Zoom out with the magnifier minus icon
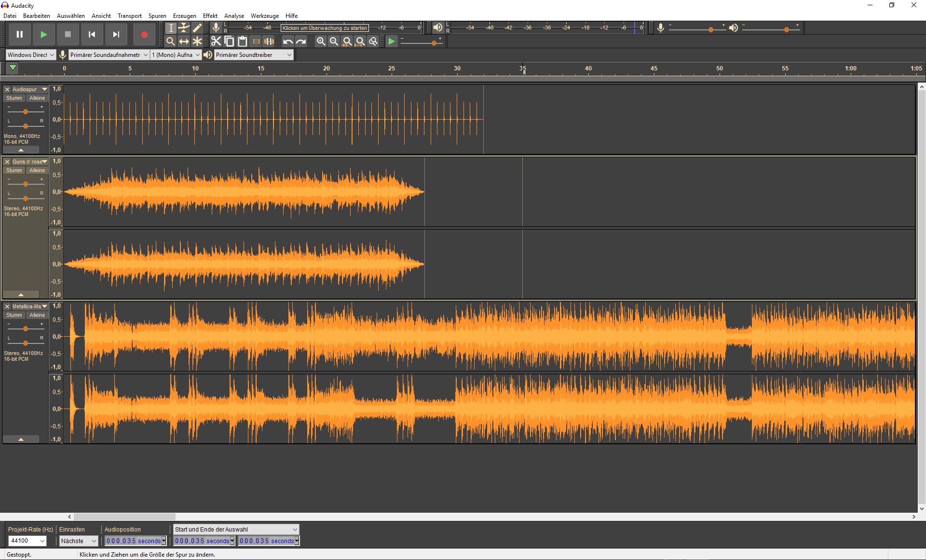The height and width of the screenshot is (560, 926). [x=334, y=41]
